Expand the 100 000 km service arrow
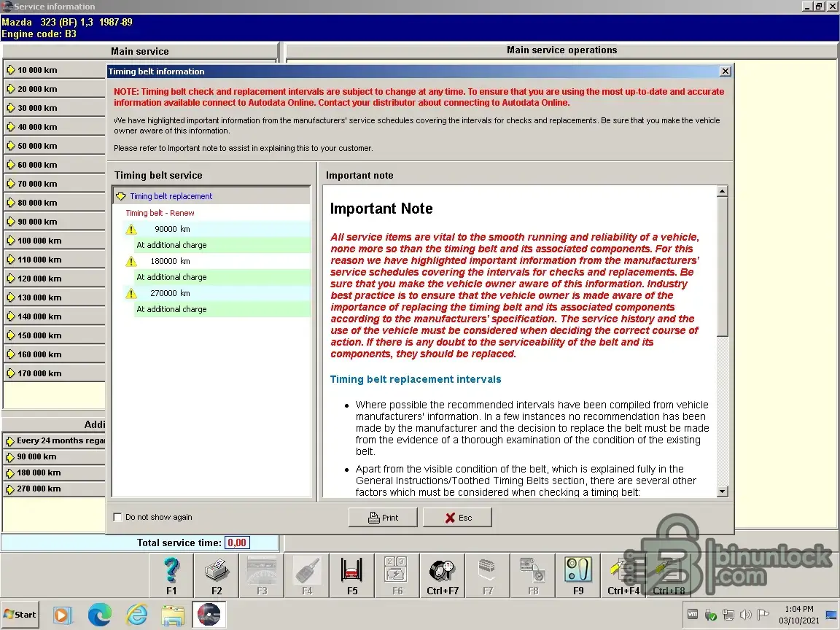Screen dimensions: 840x630 click(11, 241)
